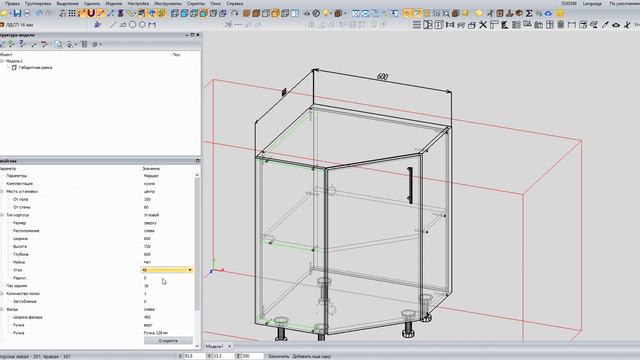The image size is (640, 360).
Task: Click the Ширина фасада value 400
Action: tap(147, 317)
